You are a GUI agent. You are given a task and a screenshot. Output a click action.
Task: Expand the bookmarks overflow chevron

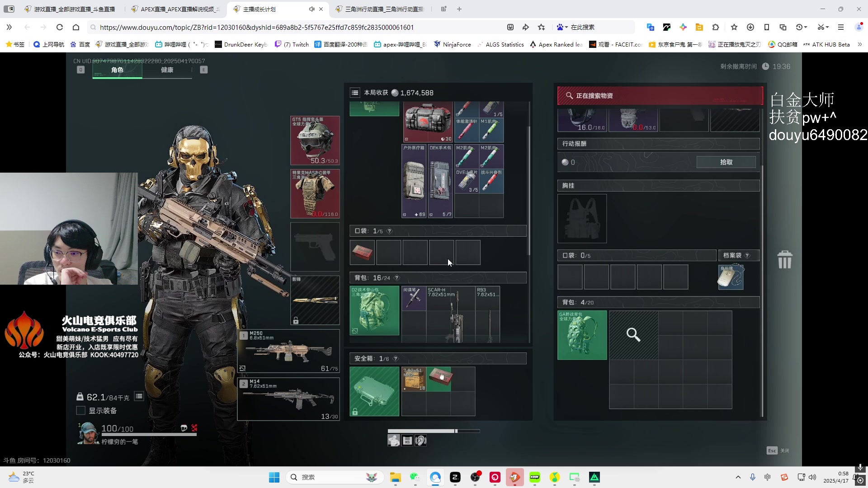tap(859, 44)
